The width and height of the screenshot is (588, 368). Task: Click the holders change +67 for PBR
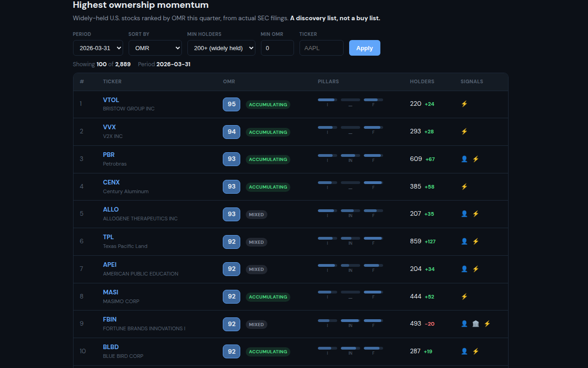430,159
